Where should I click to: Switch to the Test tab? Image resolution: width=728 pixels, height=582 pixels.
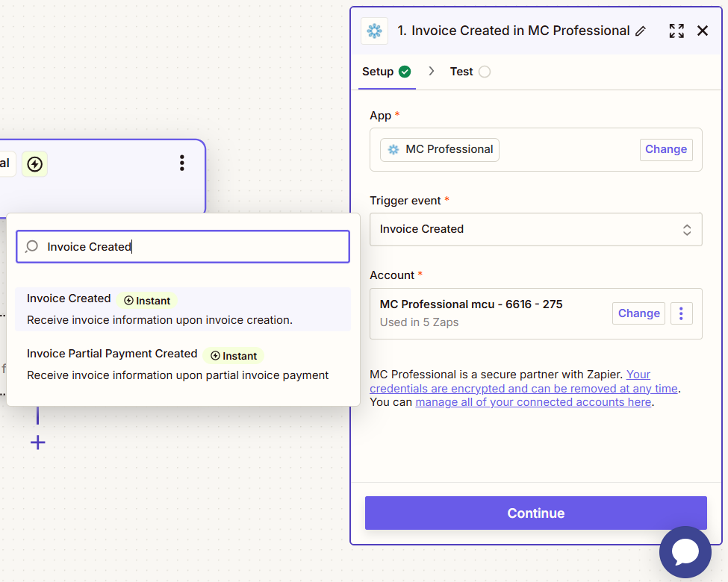coord(470,72)
